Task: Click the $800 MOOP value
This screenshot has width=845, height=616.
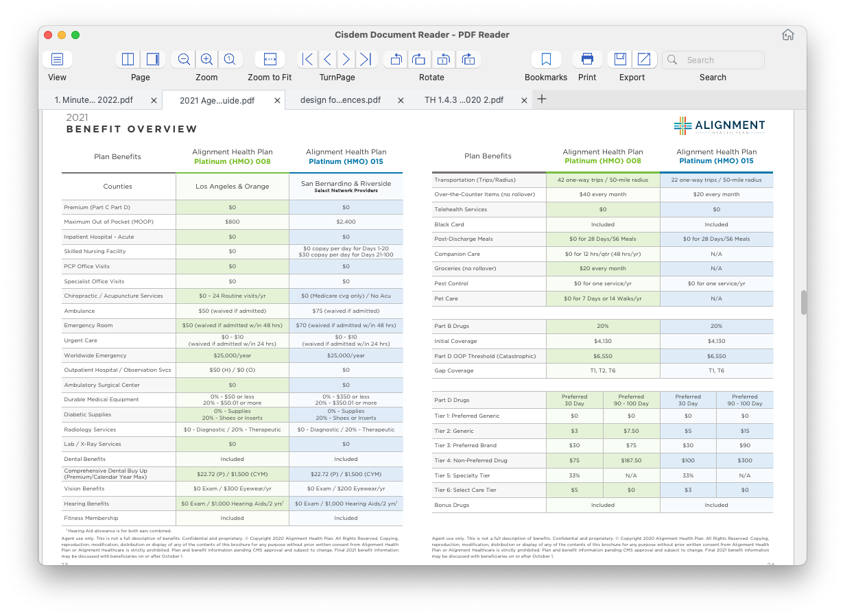Action: click(x=233, y=222)
